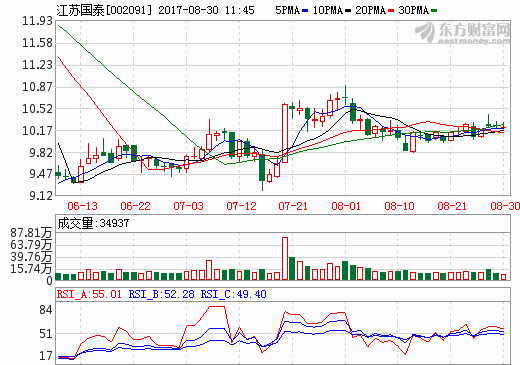The image size is (520, 365).
Task: Click the RSI_B:52.28 indicator value
Action: (x=161, y=294)
